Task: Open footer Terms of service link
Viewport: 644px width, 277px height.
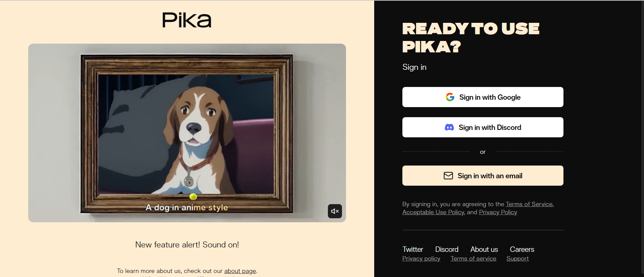Action: (473, 259)
